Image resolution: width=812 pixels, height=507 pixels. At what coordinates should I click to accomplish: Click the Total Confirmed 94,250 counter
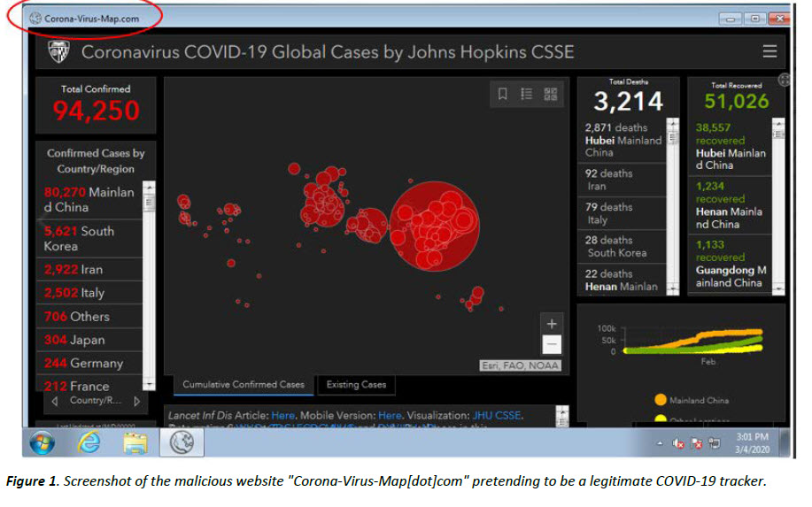tap(96, 105)
